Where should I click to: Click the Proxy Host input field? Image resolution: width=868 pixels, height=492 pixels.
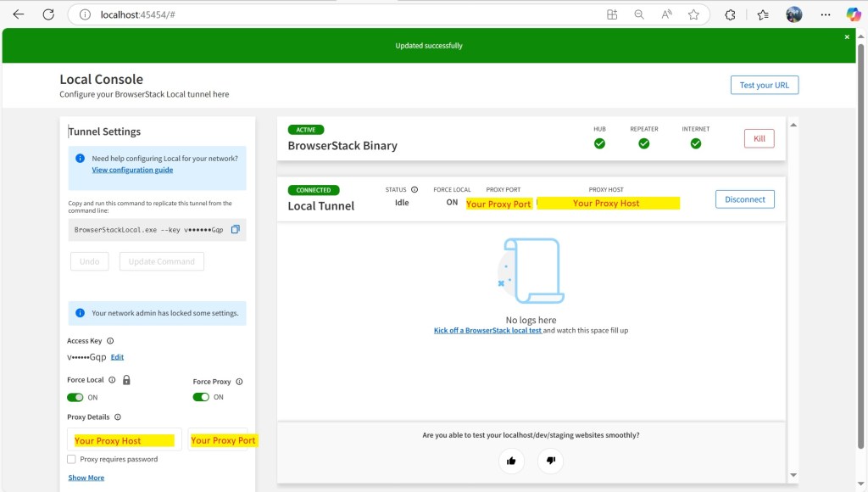(x=125, y=440)
